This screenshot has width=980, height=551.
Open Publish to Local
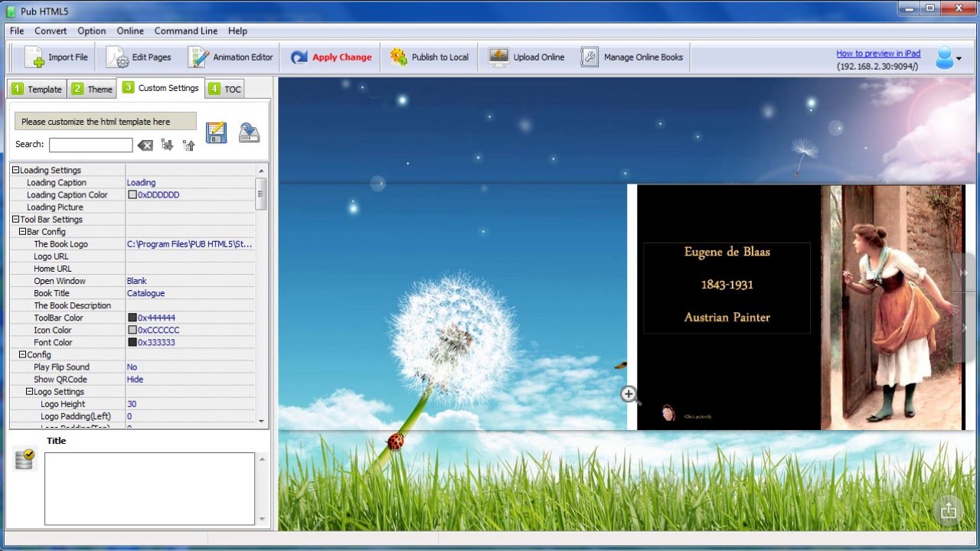pyautogui.click(x=430, y=57)
